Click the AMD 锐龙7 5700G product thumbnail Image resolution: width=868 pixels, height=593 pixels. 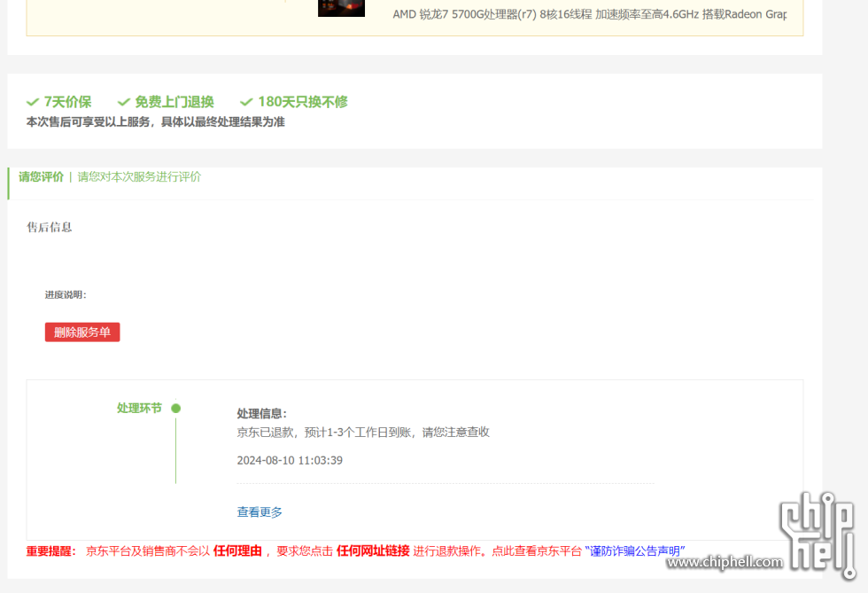tap(341, 8)
